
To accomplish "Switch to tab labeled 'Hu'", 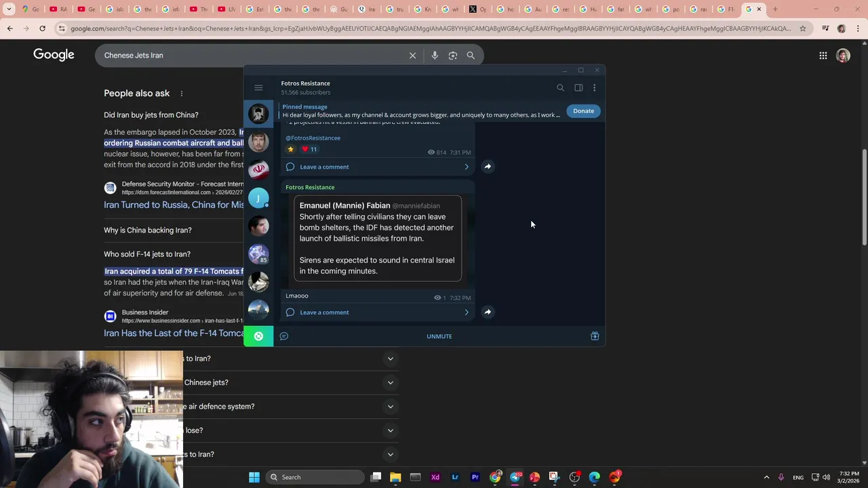I will click(588, 9).
